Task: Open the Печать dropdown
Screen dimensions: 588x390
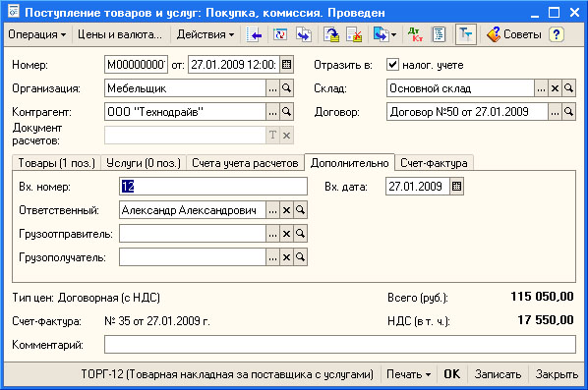Action: point(408,374)
